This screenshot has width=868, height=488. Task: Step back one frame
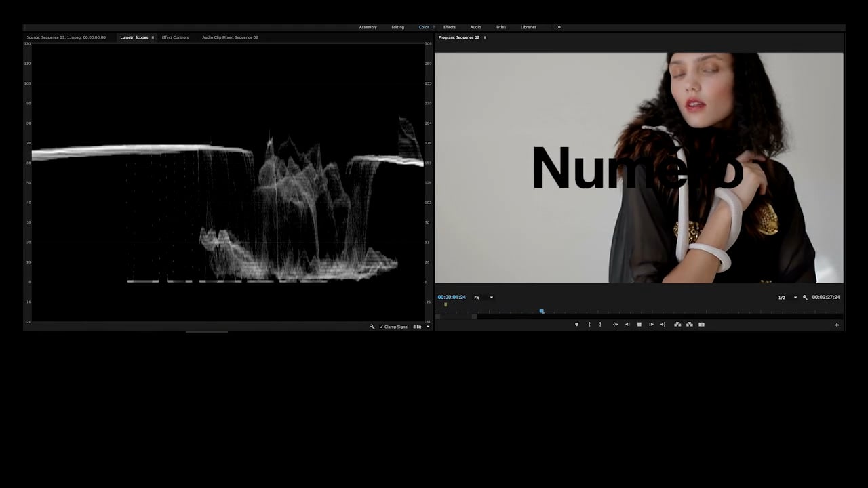[627, 324]
